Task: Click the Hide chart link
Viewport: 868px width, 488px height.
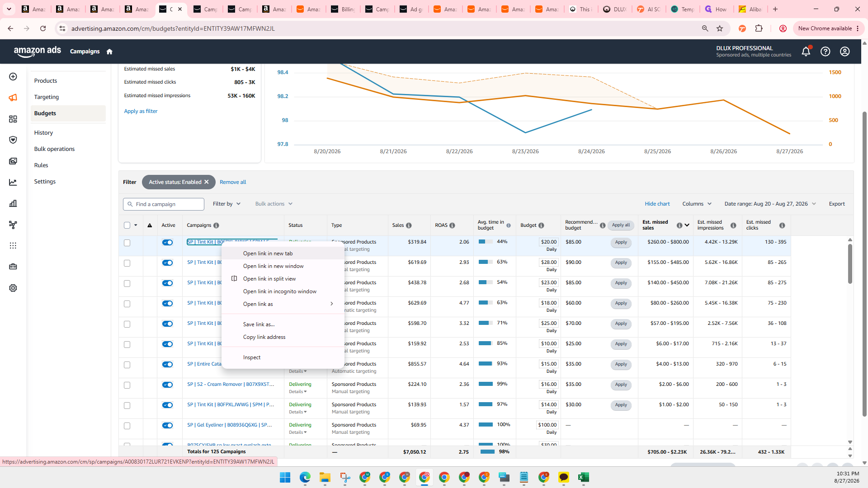Action: (657, 204)
